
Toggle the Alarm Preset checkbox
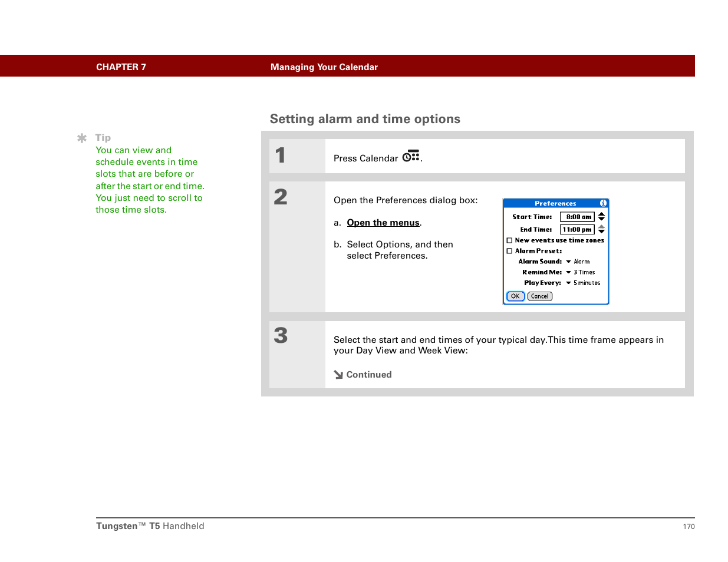(x=509, y=251)
